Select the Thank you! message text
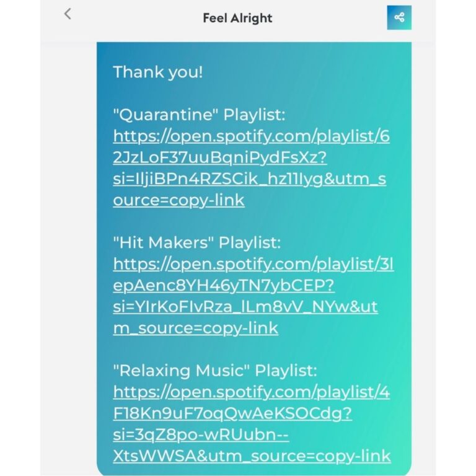Image resolution: width=476 pixels, height=476 pixels. click(157, 73)
